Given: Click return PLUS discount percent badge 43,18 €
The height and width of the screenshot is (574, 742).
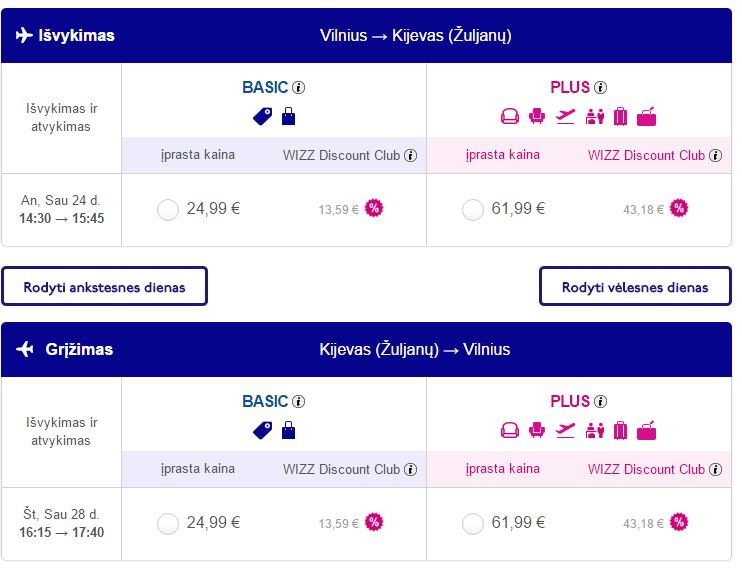Looking at the screenshot, I should [x=679, y=522].
